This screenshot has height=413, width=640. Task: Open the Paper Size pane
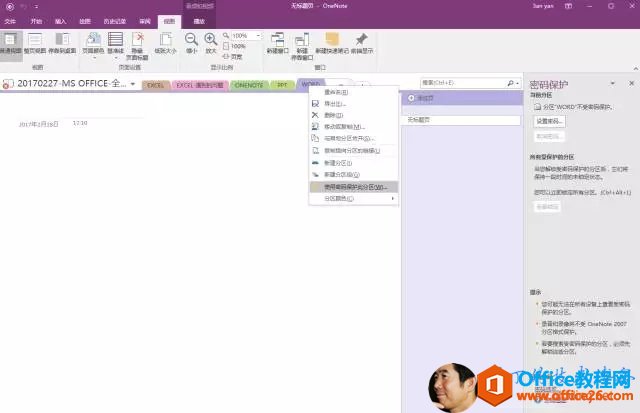point(165,44)
